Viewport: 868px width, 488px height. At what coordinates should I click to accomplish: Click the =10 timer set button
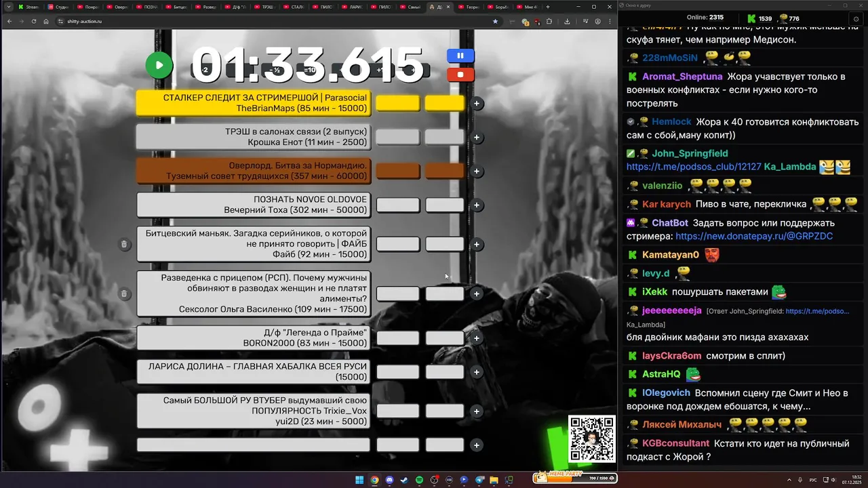point(310,70)
